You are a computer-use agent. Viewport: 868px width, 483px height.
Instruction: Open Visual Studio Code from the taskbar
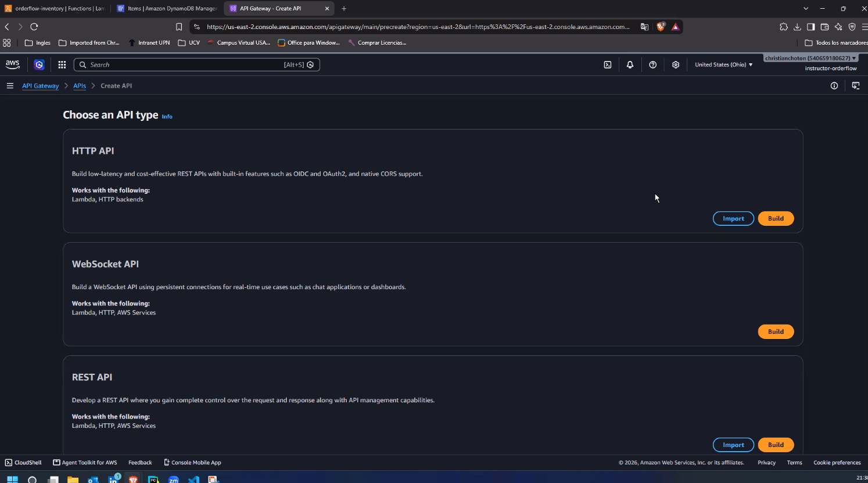pos(193,480)
